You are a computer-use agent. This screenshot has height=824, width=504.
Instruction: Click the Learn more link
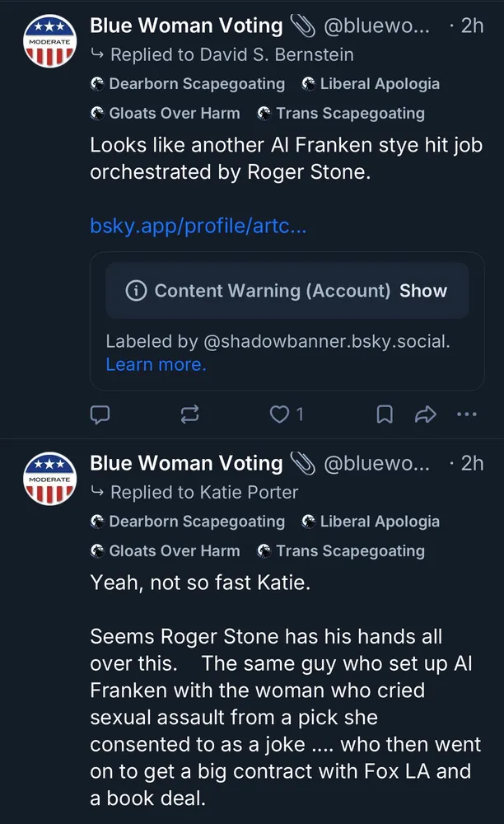(156, 364)
